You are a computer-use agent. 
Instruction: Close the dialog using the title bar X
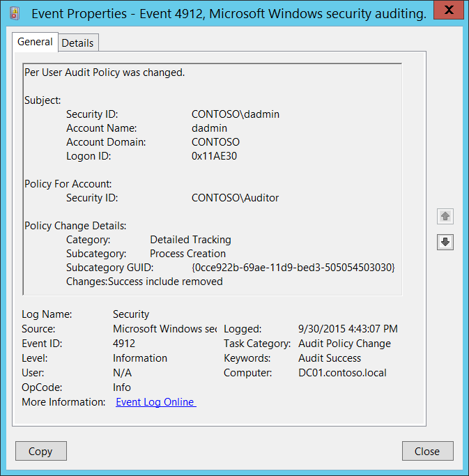coord(450,11)
